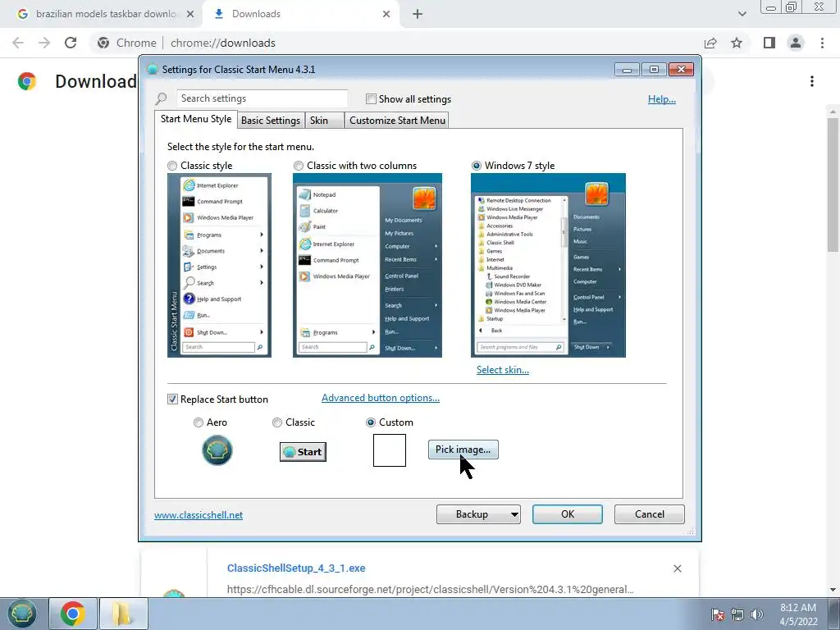Click the empty Custom button image box
840x630 pixels.
(x=390, y=450)
